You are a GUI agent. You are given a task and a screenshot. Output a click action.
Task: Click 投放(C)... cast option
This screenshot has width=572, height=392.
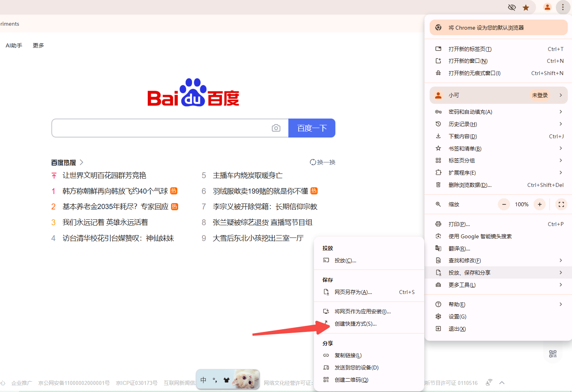pyautogui.click(x=369, y=260)
